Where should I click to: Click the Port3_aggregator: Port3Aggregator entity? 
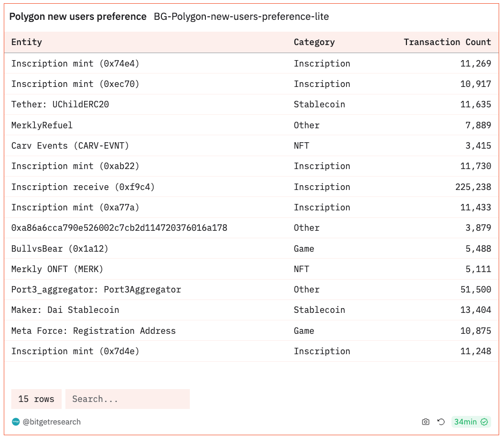click(x=96, y=290)
